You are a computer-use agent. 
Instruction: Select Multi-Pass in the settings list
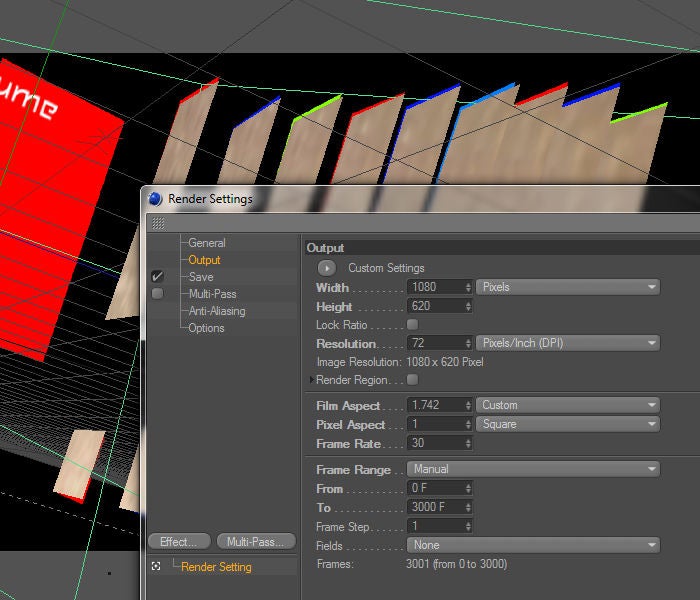coord(212,294)
